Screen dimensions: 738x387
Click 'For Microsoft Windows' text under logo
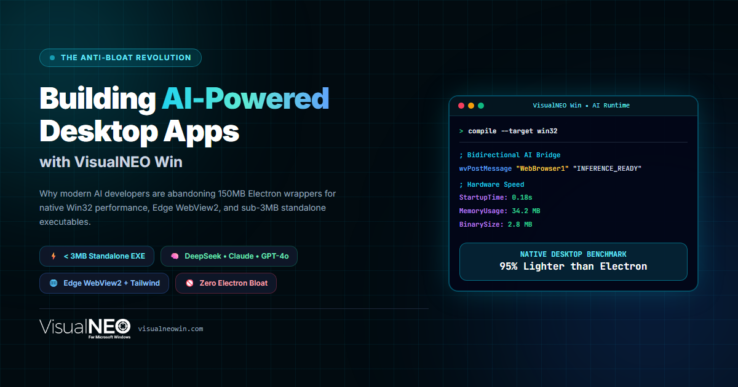(x=109, y=337)
